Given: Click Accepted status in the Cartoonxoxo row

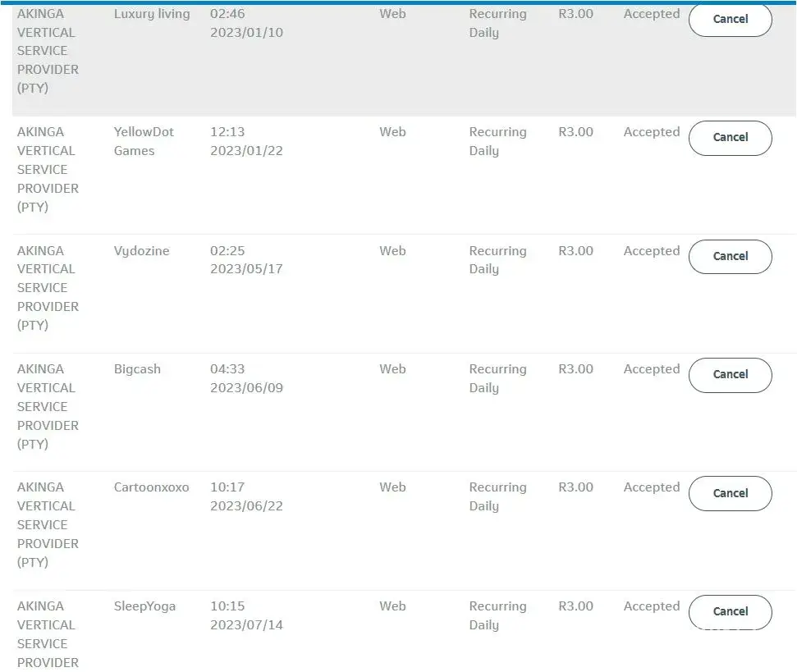Looking at the screenshot, I should click(651, 487).
